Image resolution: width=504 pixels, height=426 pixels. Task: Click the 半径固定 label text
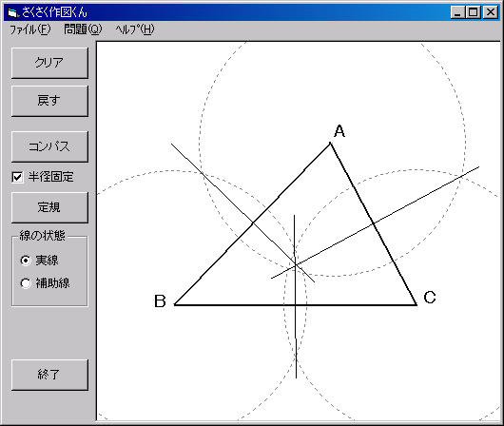click(x=50, y=177)
